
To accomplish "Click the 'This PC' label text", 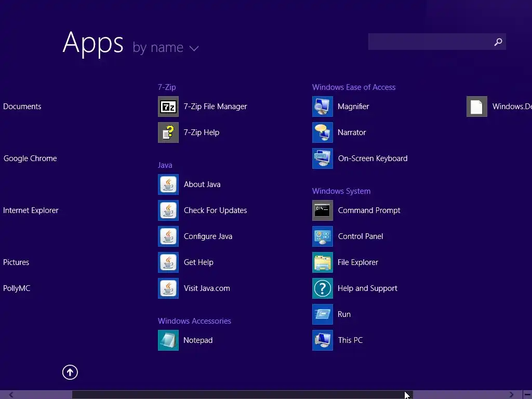I will [x=351, y=340].
